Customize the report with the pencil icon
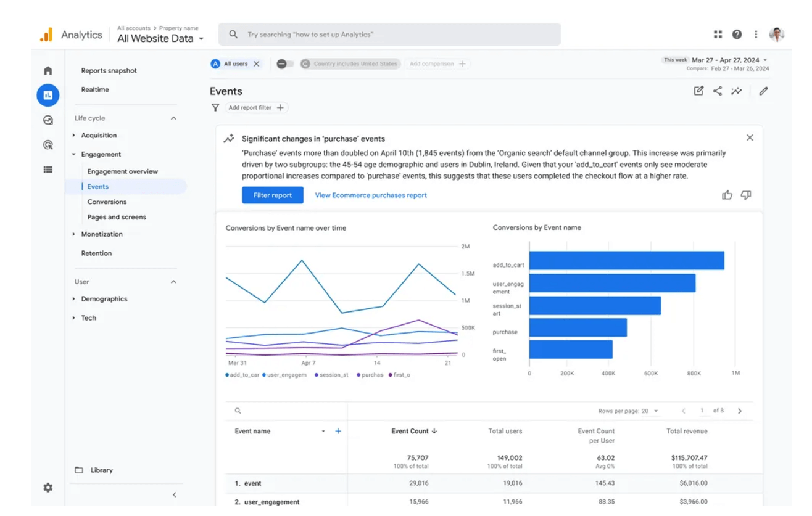812x516 pixels. [x=763, y=91]
